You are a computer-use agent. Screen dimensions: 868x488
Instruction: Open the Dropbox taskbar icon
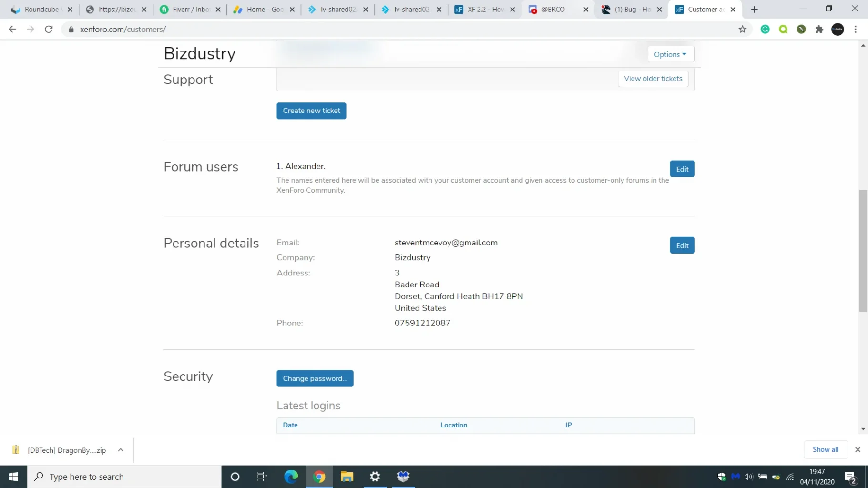click(403, 477)
